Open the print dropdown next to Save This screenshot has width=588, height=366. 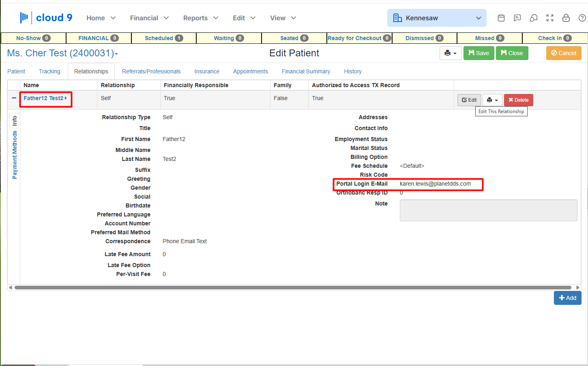(451, 53)
